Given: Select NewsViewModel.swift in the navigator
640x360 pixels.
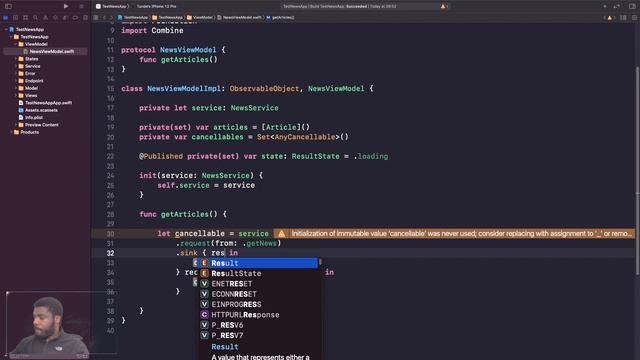Looking at the screenshot, I should tap(46, 51).
